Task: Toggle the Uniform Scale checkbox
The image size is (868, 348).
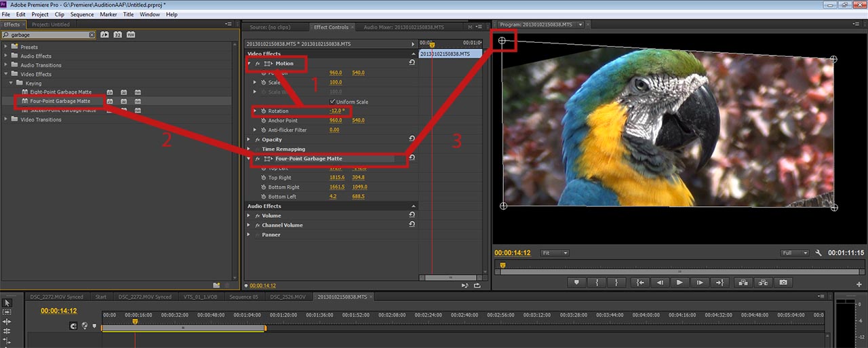Action: 332,102
